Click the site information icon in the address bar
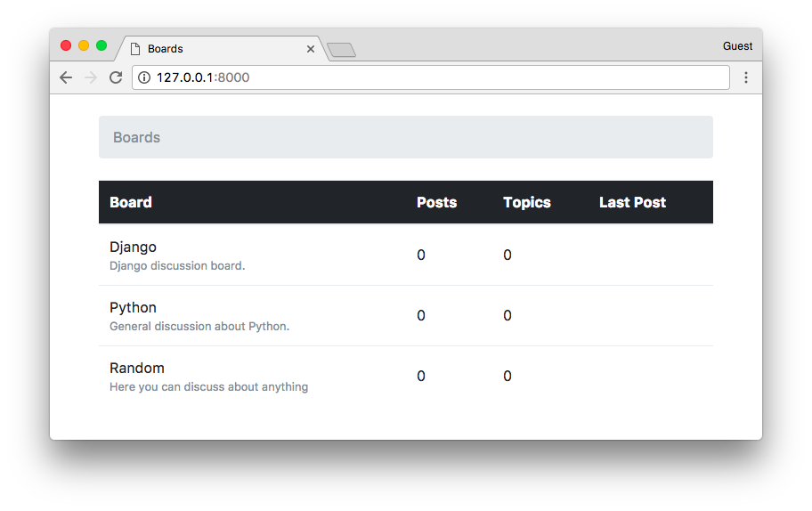The height and width of the screenshot is (511, 812). [x=144, y=77]
